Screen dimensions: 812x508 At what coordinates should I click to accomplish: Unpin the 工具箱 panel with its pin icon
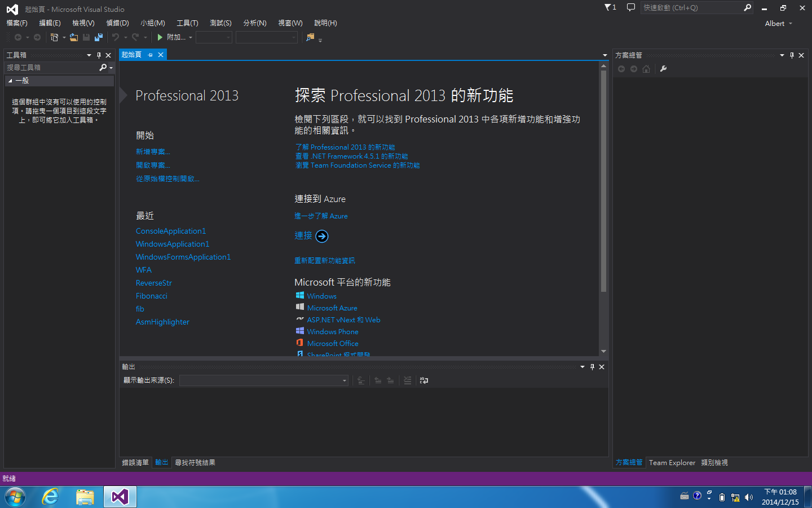tap(98, 55)
